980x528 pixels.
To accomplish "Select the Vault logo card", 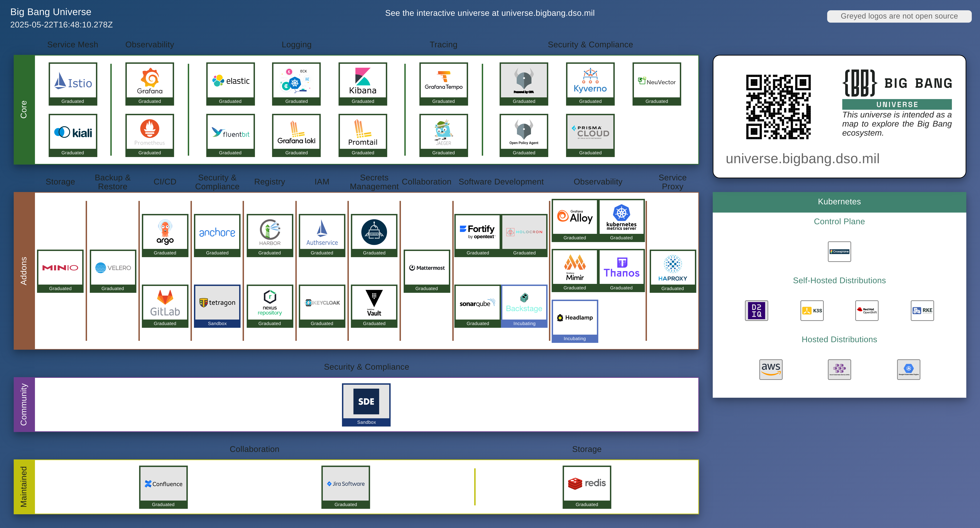I will [374, 306].
